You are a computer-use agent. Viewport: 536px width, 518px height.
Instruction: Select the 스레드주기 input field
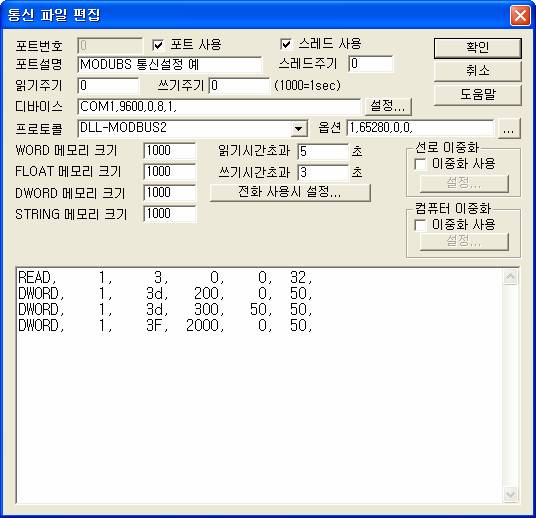(371, 64)
